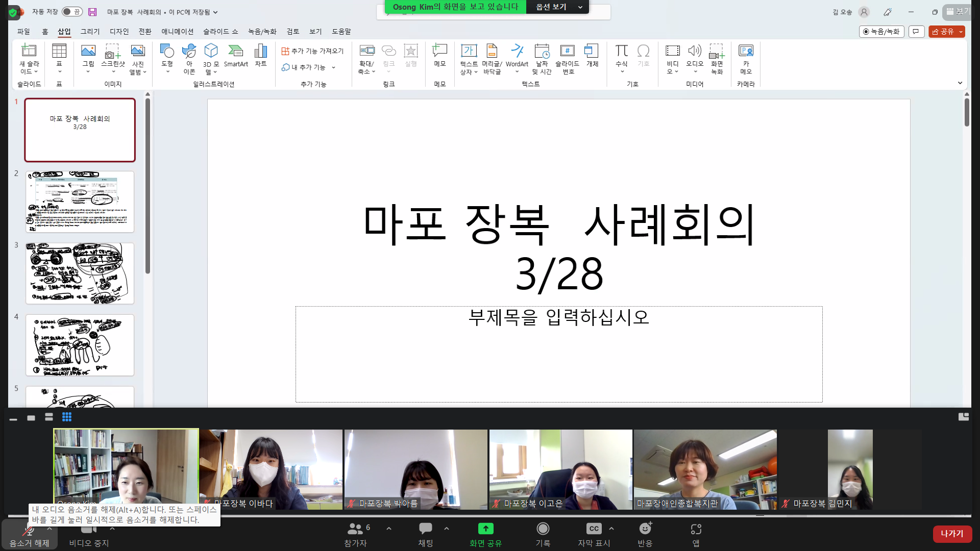The height and width of the screenshot is (551, 980).
Task: Toggle the 자동 저장 autosave switch
Action: tap(72, 12)
